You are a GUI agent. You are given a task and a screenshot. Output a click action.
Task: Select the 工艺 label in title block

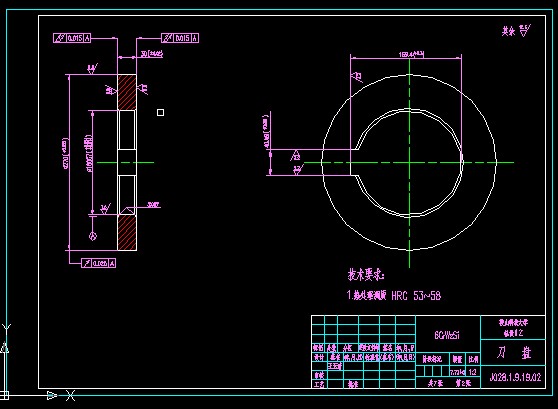pos(319,384)
